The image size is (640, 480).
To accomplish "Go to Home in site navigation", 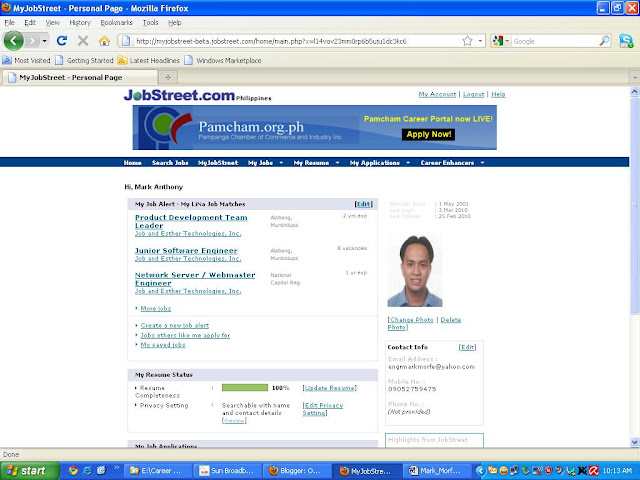I will [x=133, y=163].
